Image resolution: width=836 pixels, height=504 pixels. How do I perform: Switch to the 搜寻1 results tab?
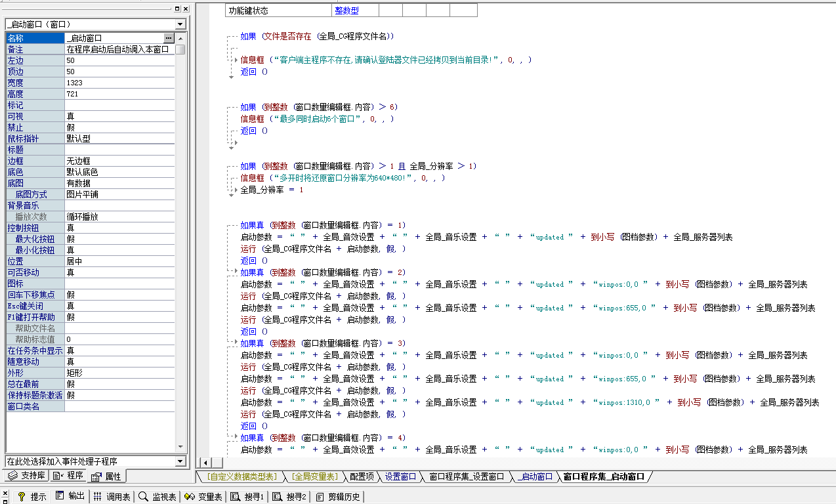247,497
